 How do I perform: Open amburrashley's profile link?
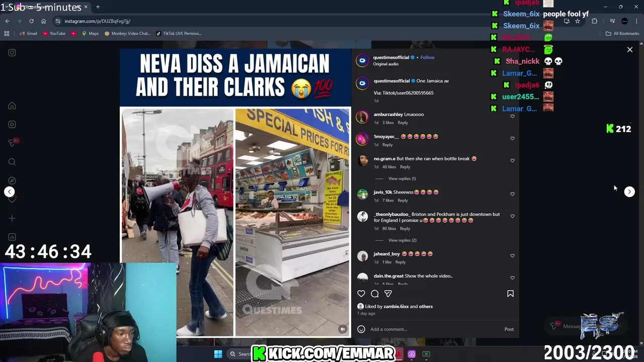pos(388,114)
